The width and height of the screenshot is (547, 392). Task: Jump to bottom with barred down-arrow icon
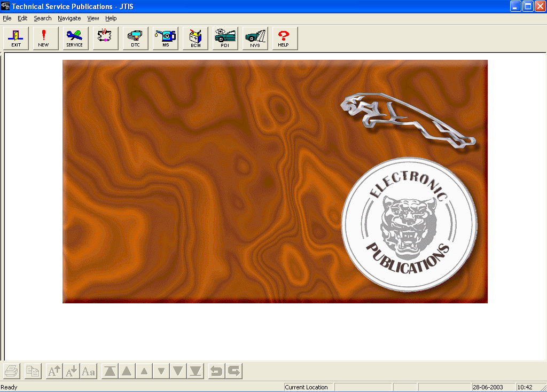(x=196, y=371)
